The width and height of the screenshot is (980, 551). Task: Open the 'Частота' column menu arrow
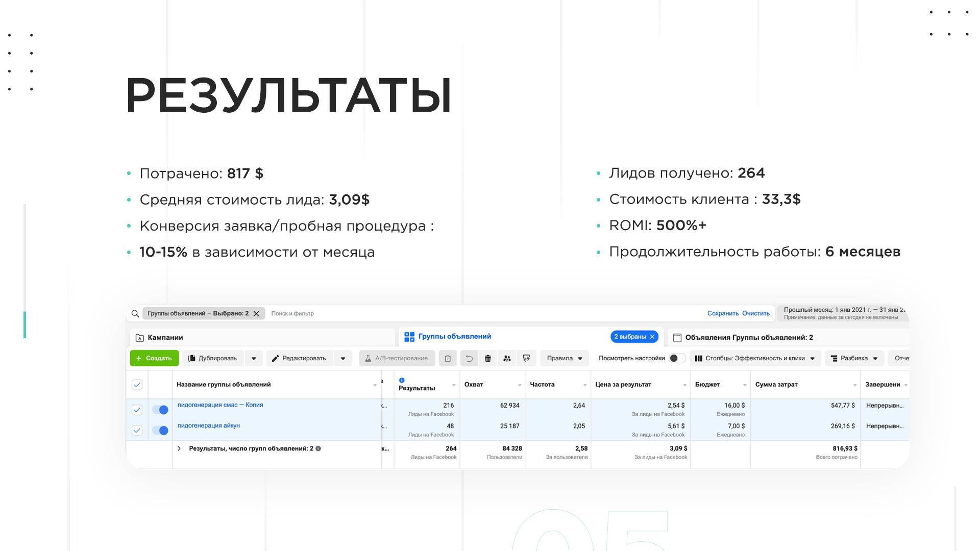pos(585,385)
